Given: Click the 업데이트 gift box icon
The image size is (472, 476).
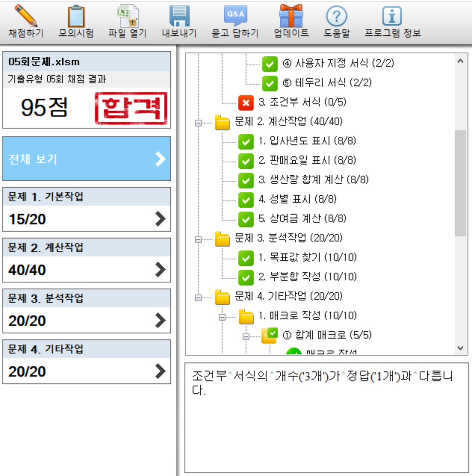Looking at the screenshot, I should coord(291,15).
